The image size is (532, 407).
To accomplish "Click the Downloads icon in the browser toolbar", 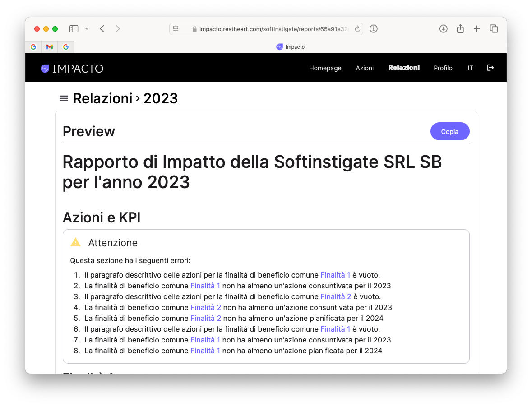I will pos(443,28).
